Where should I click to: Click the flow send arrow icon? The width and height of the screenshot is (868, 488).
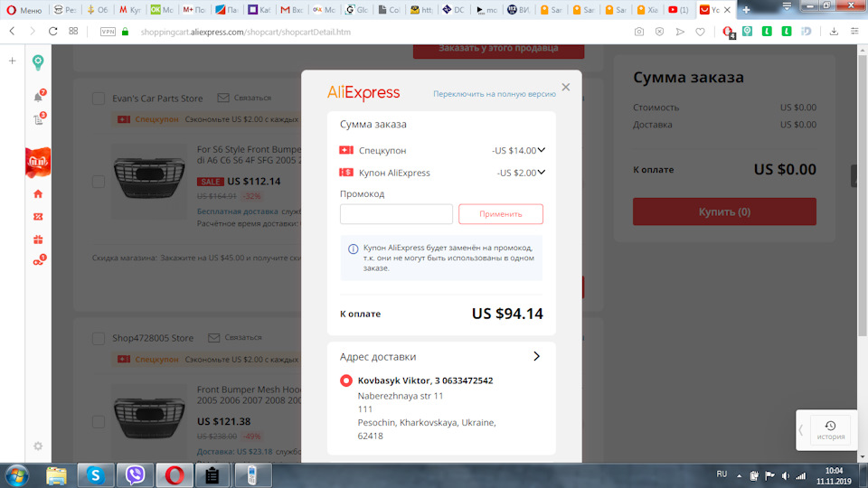(680, 32)
